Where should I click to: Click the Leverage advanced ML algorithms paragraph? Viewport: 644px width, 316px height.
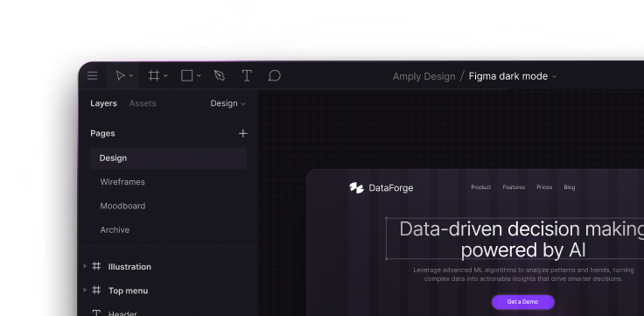click(523, 274)
